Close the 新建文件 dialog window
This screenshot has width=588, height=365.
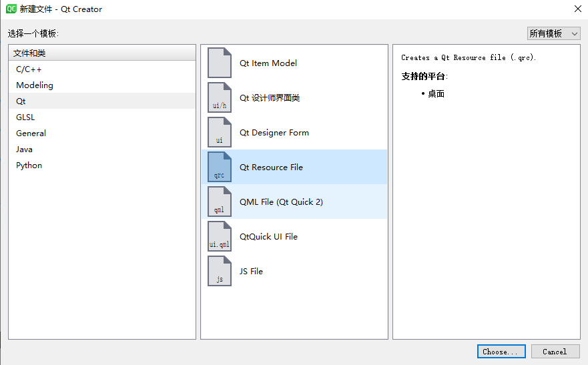point(577,9)
